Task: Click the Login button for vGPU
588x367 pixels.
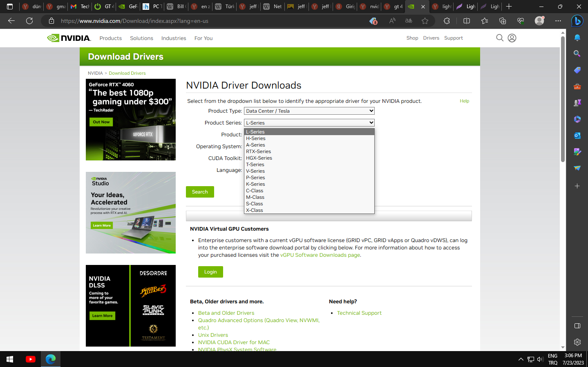Action: pyautogui.click(x=210, y=272)
